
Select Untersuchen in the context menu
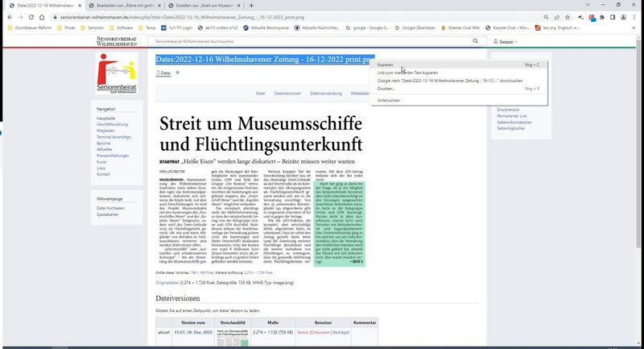tap(389, 100)
